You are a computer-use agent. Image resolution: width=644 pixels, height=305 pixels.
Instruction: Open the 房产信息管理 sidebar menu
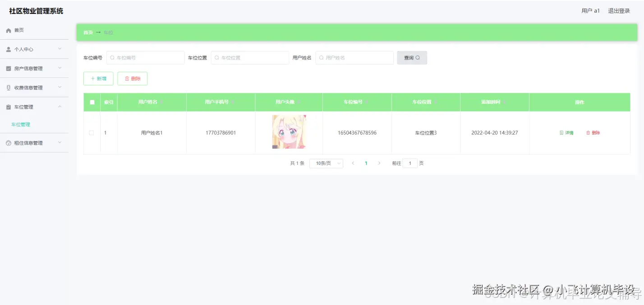pyautogui.click(x=34, y=68)
